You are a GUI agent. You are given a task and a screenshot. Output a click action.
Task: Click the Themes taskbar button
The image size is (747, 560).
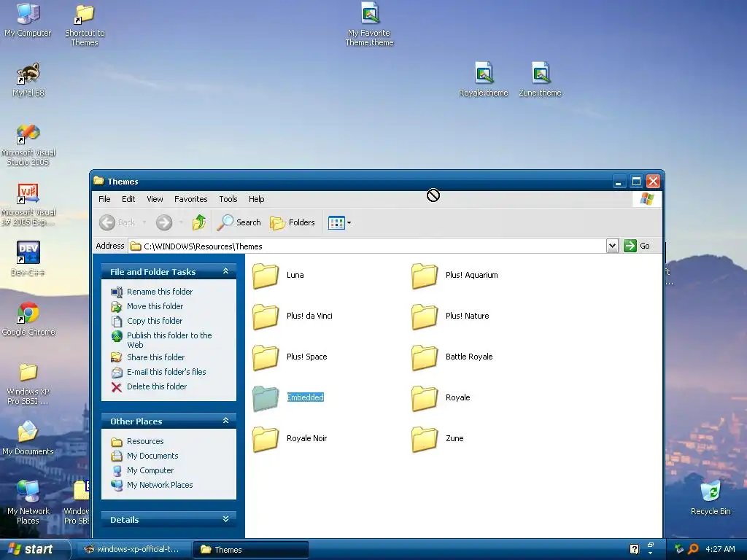pos(252,550)
